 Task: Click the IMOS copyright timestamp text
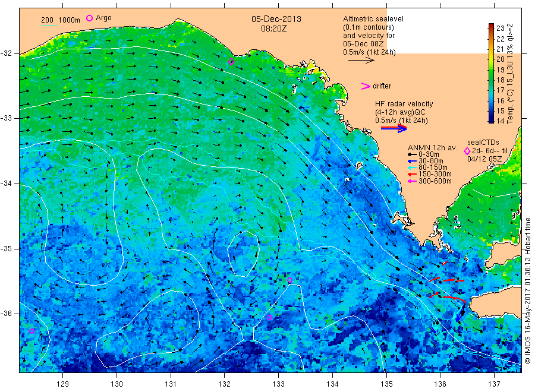coord(527,290)
